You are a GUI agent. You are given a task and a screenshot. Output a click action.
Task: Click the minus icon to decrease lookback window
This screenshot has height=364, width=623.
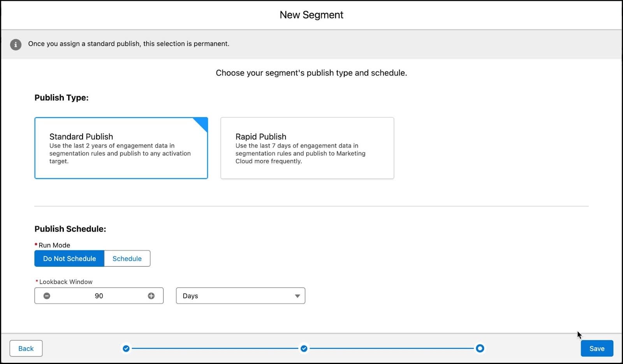click(47, 295)
